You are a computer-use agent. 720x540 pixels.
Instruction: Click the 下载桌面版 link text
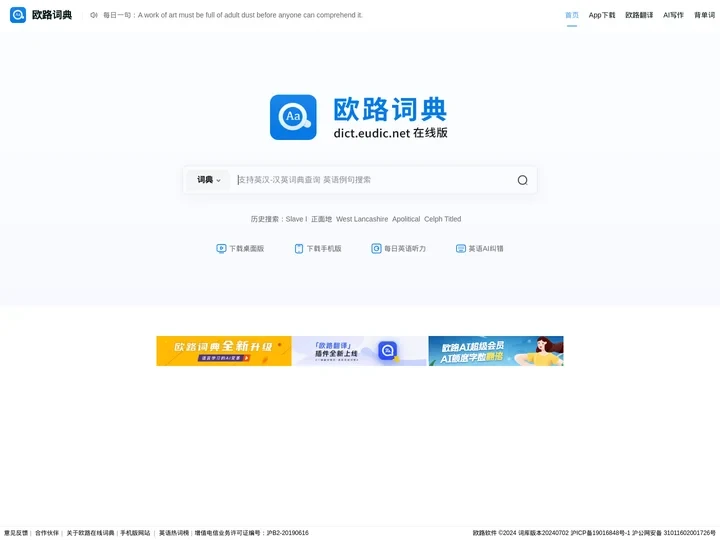pos(247,248)
